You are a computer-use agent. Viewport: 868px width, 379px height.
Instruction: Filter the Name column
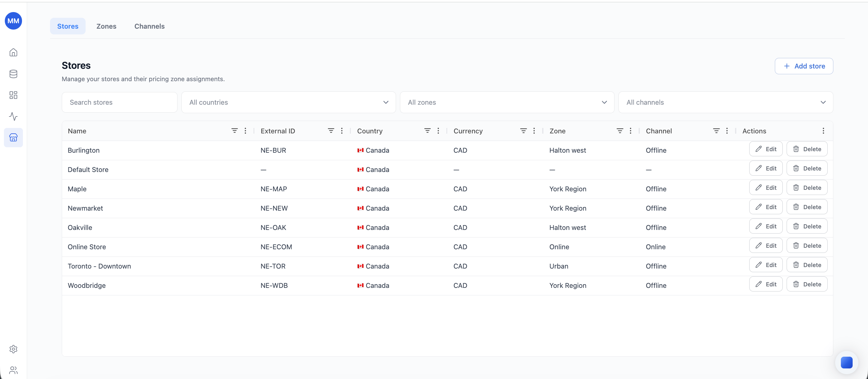[234, 131]
